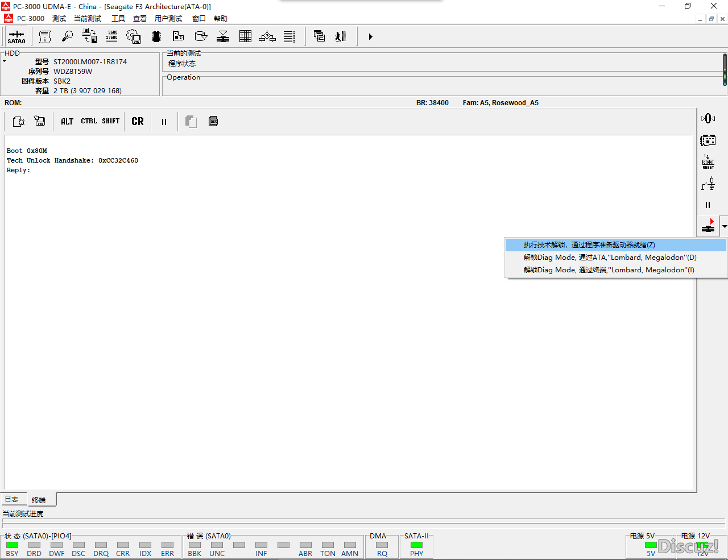Click the grayed copy pages icon
728x560 pixels.
(191, 121)
